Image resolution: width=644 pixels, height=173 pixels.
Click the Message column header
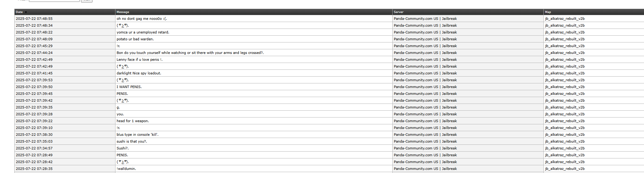click(x=123, y=12)
